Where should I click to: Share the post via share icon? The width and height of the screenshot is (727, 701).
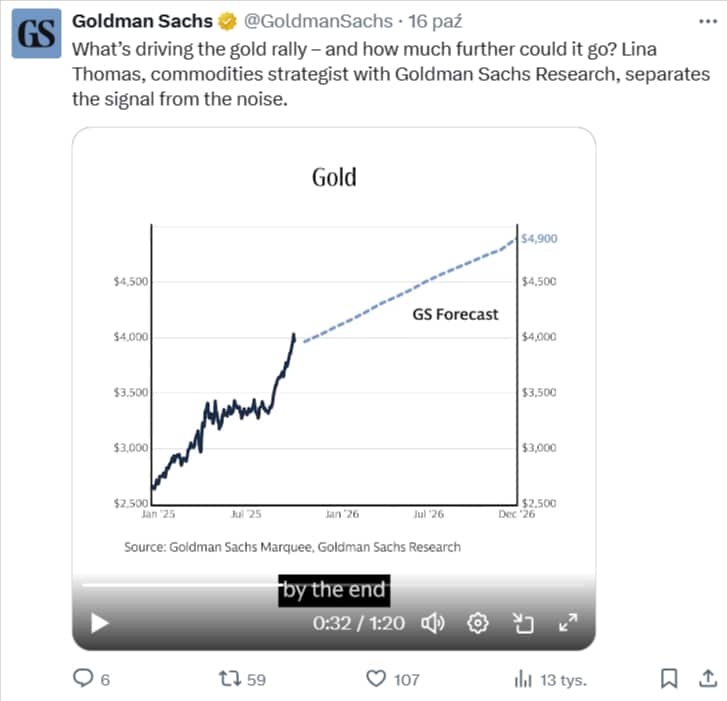pos(706,679)
